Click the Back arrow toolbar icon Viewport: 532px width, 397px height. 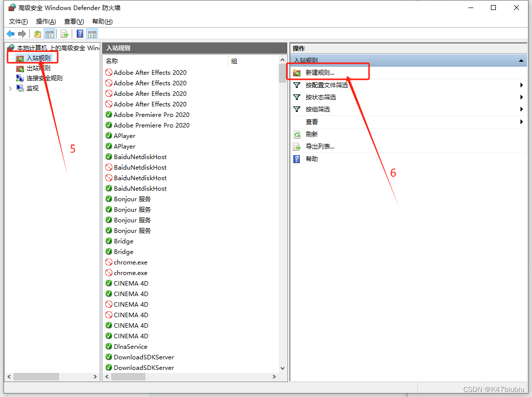[11, 34]
